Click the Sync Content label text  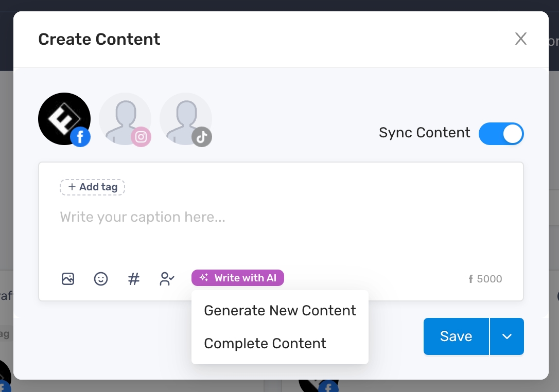(x=424, y=133)
